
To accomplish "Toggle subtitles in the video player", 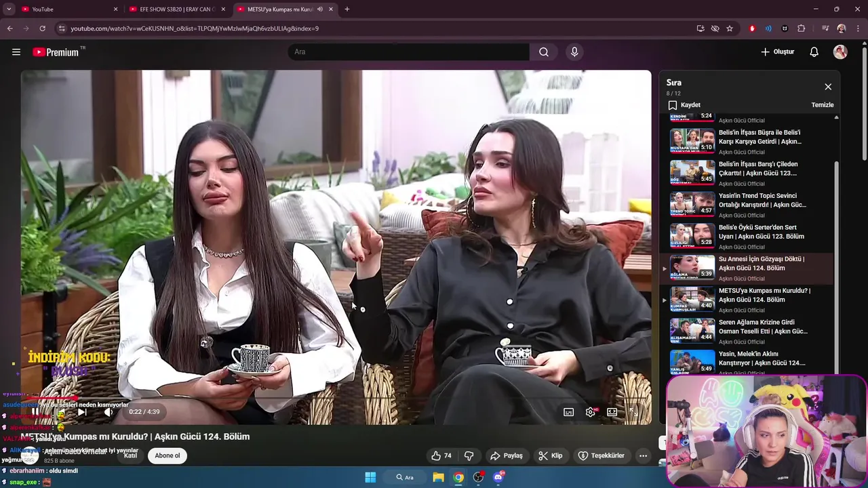I will [x=569, y=411].
